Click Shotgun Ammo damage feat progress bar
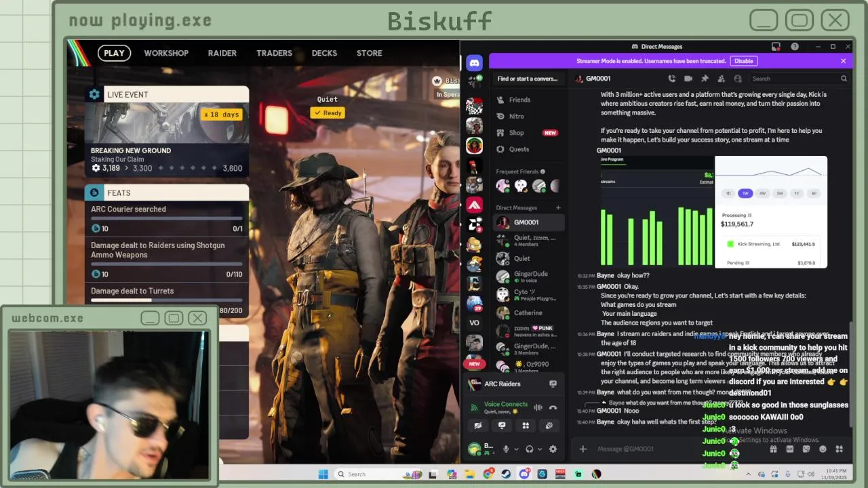This screenshot has width=868, height=488. [167, 264]
